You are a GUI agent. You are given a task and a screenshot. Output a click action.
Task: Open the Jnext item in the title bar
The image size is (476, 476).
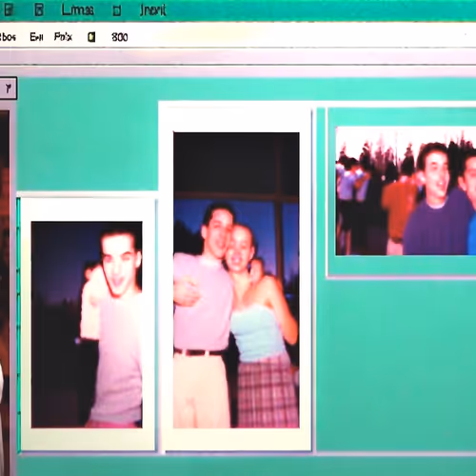coord(153,10)
